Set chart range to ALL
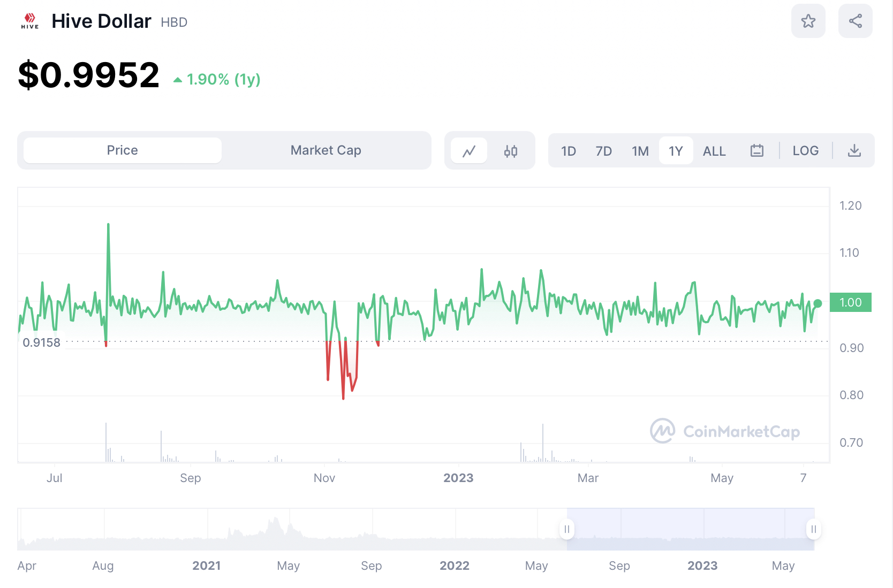Viewport: 893px width, 588px height. click(x=714, y=151)
